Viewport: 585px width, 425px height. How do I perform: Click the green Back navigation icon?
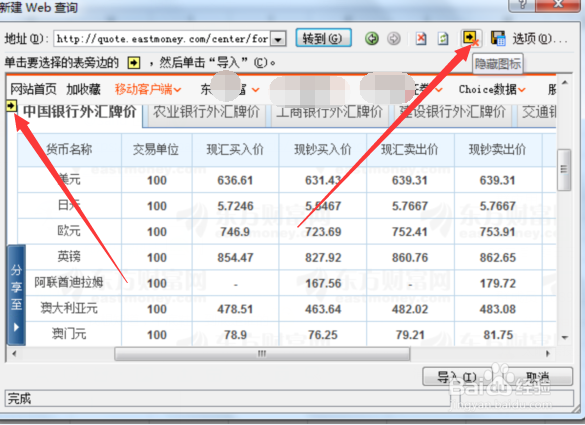click(372, 38)
